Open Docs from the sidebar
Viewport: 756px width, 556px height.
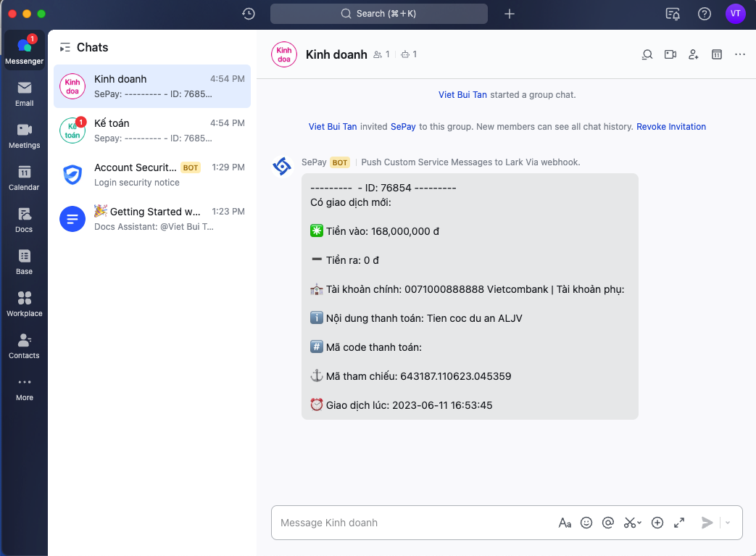coord(24,220)
